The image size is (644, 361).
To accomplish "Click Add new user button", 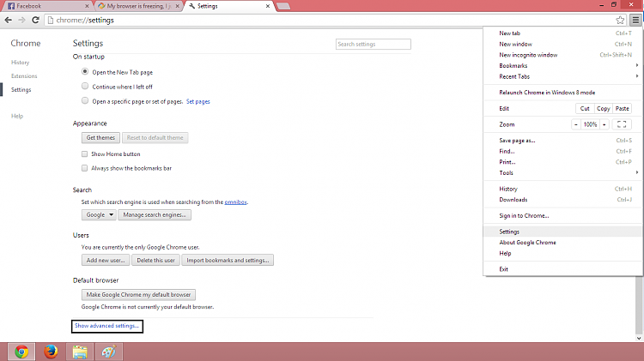I will click(106, 260).
